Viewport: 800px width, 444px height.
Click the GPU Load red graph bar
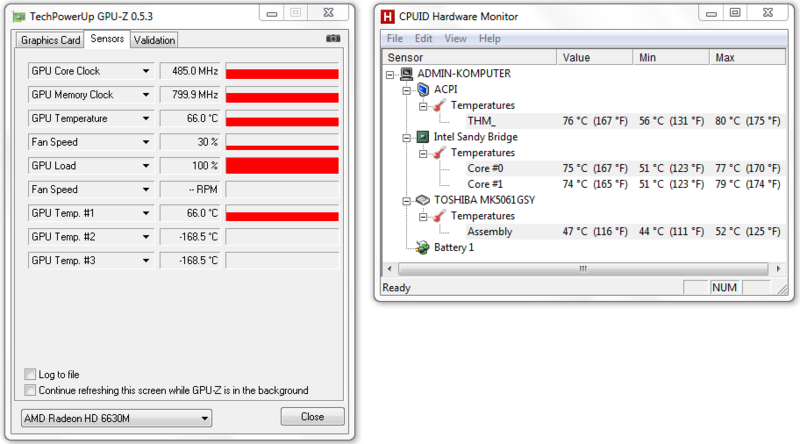282,166
